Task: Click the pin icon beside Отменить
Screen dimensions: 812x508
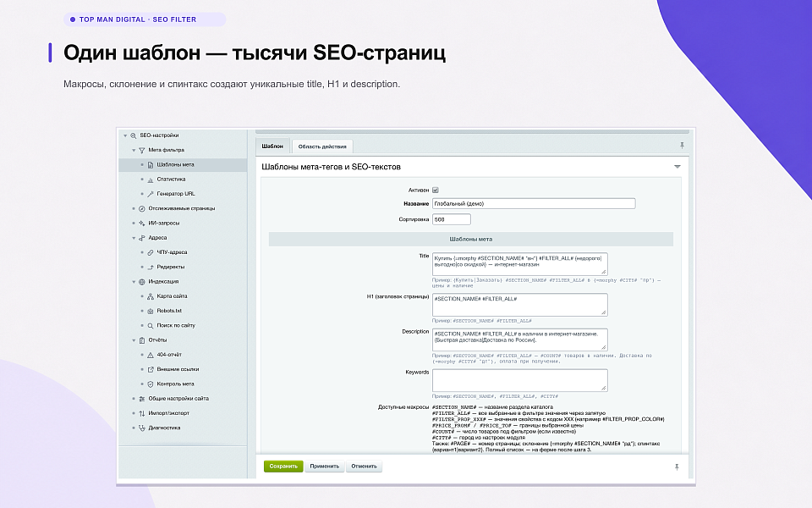Action: coord(677,467)
